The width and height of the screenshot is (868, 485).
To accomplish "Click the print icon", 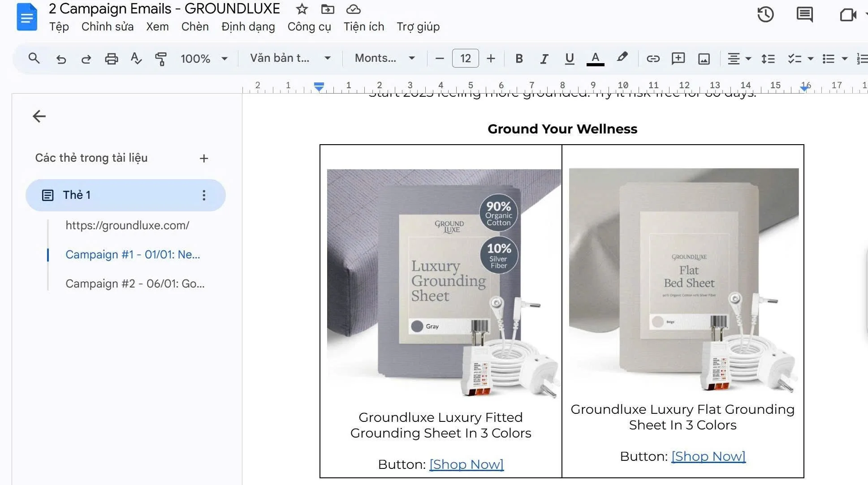I will click(111, 59).
